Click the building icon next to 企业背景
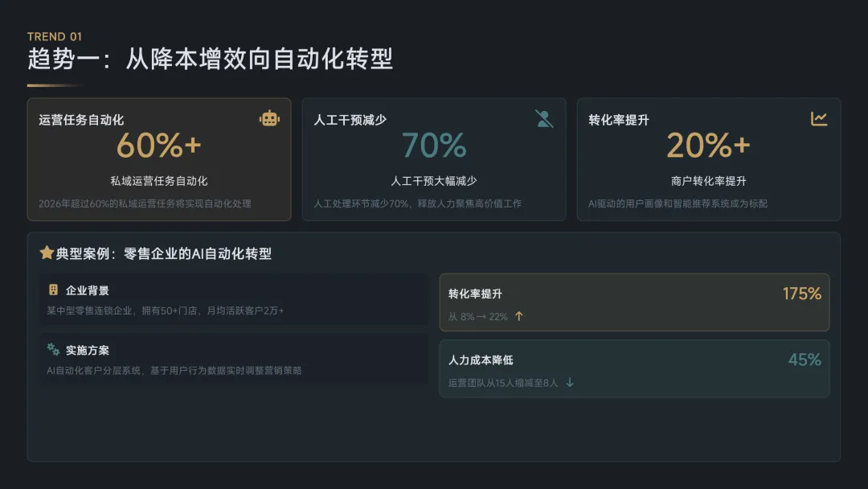868x489 pixels. click(x=53, y=290)
